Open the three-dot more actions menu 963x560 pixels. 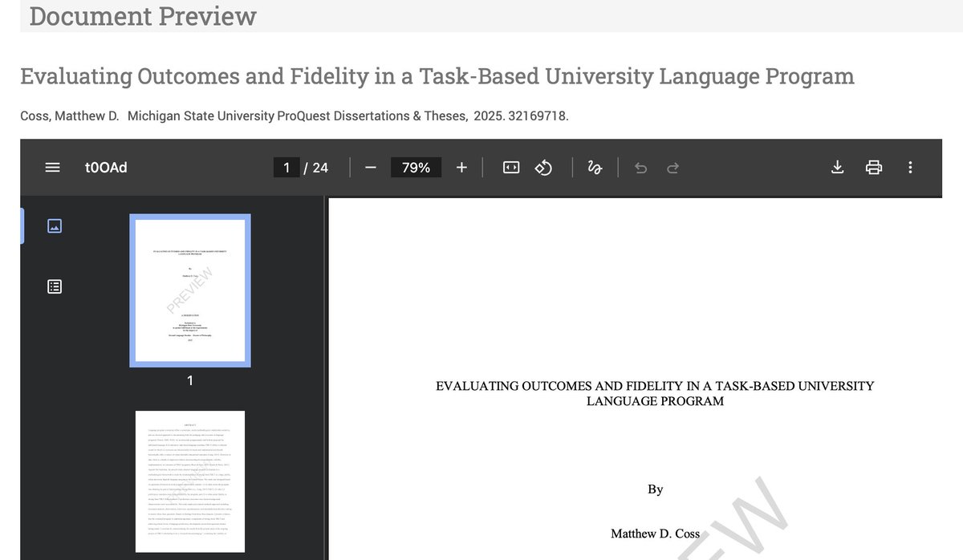click(910, 168)
